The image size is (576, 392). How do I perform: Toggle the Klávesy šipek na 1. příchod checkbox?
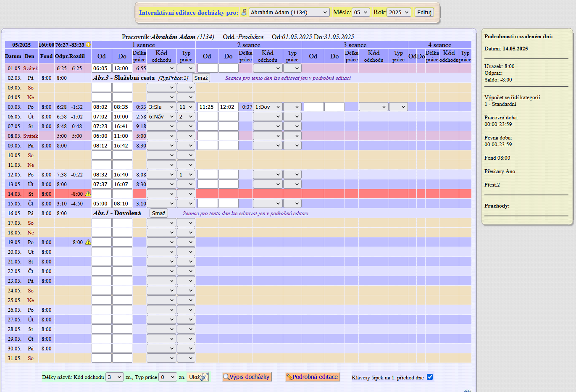[x=430, y=377]
